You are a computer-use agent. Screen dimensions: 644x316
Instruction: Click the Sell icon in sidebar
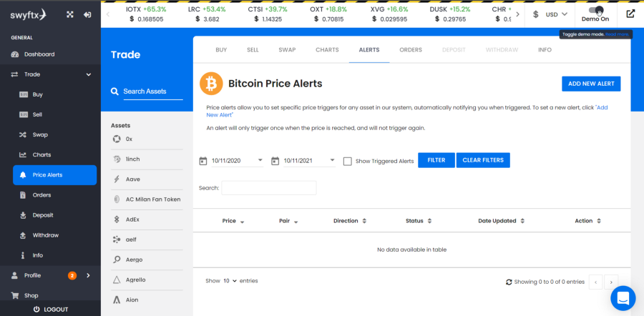tap(24, 114)
